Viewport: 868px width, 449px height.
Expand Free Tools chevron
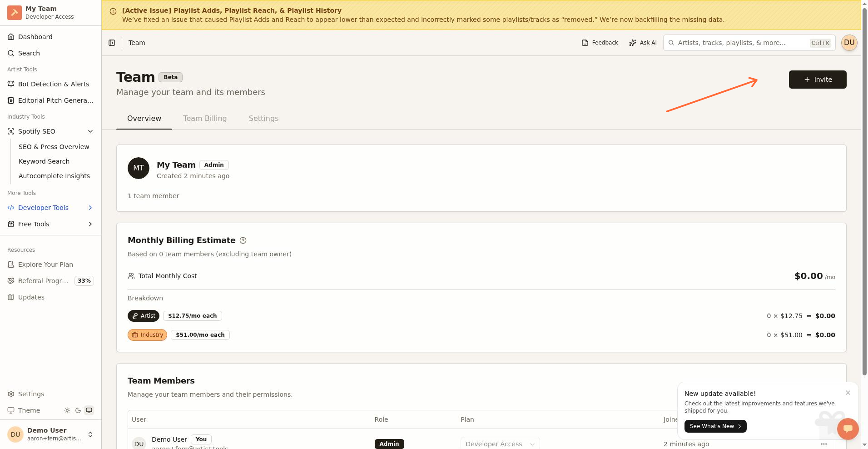90,224
